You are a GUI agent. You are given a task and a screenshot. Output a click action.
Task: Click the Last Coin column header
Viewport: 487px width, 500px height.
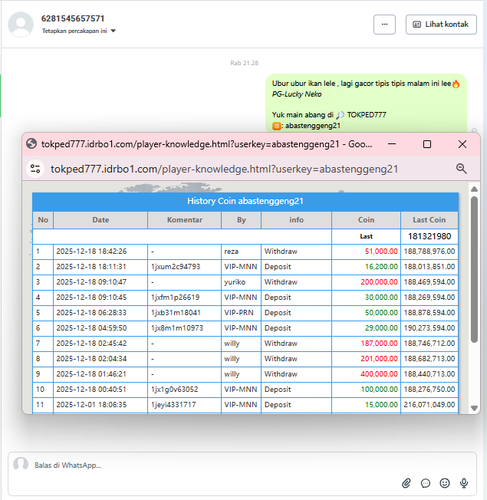429,220
